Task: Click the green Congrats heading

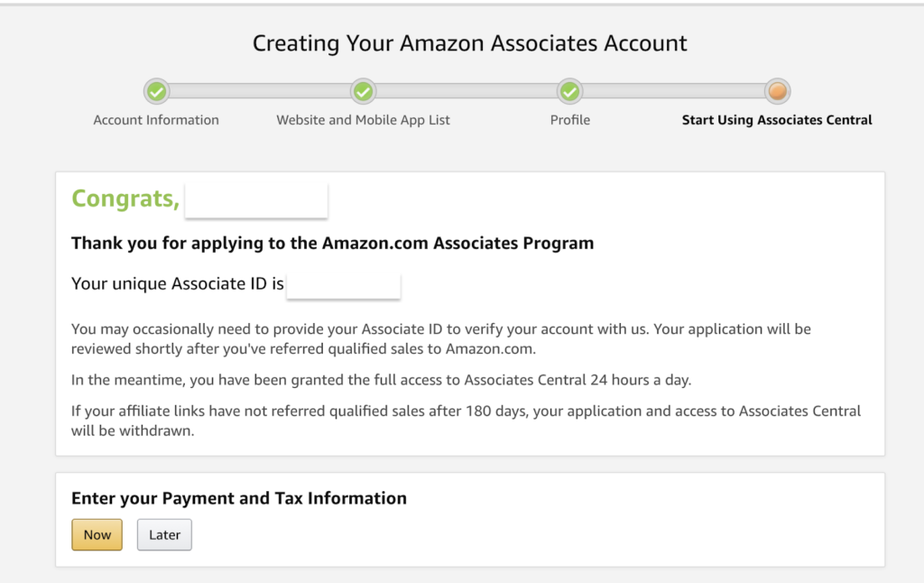Action: click(x=125, y=199)
